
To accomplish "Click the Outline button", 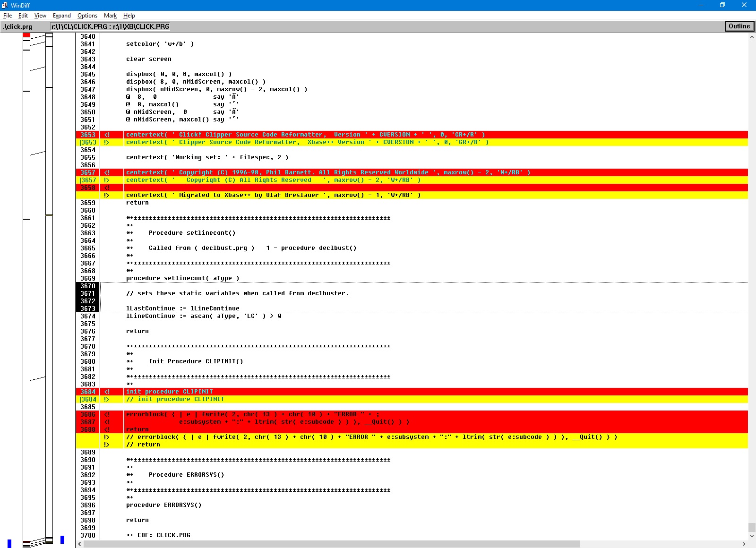I will 739,26.
